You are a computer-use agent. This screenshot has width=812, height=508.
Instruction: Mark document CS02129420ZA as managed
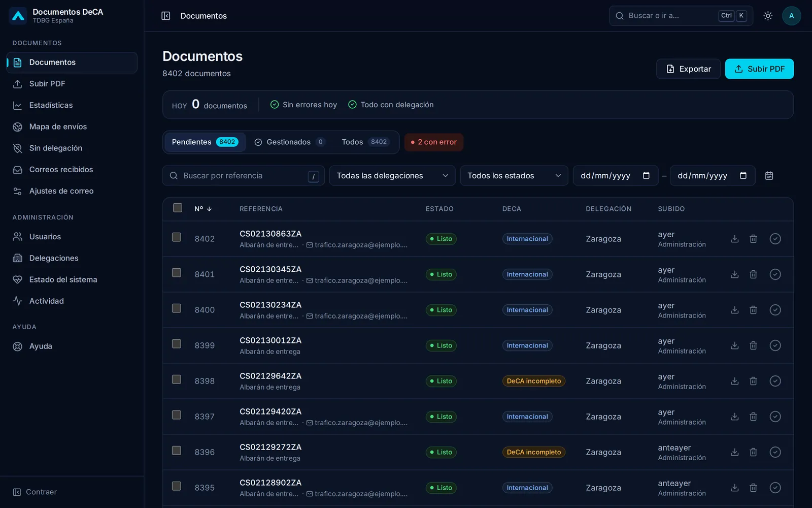pos(775,417)
